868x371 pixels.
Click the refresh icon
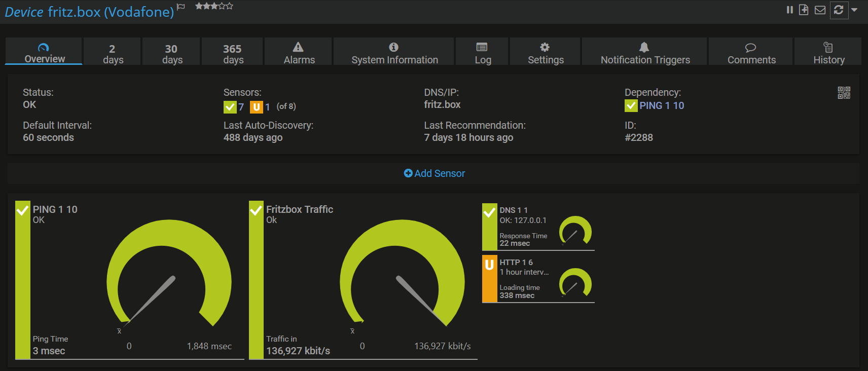pyautogui.click(x=839, y=10)
